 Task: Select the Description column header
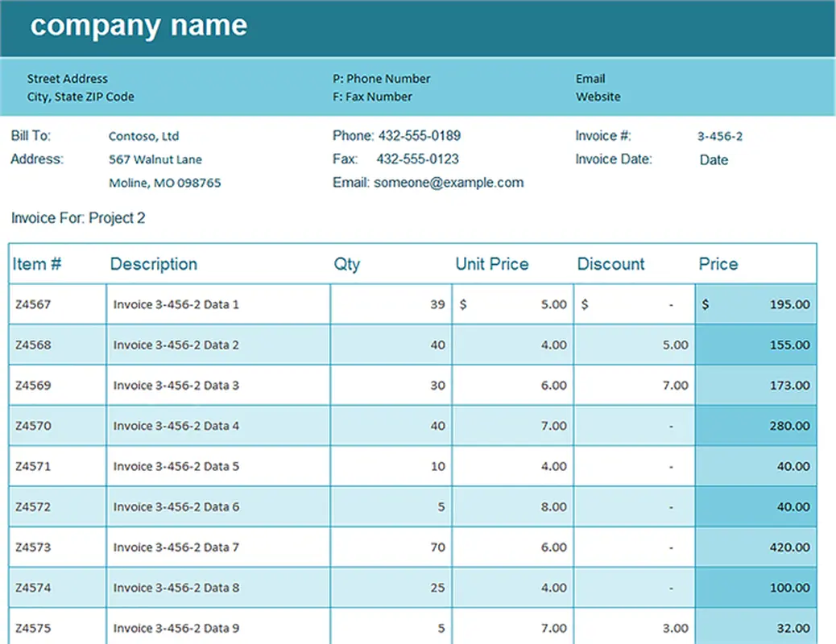click(153, 264)
